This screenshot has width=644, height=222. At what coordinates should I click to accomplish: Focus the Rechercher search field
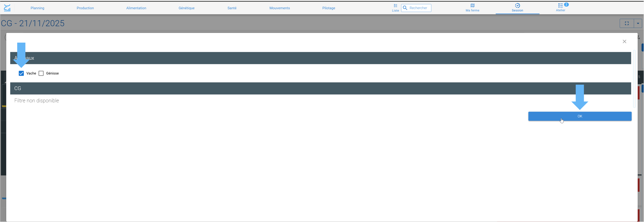pos(416,8)
